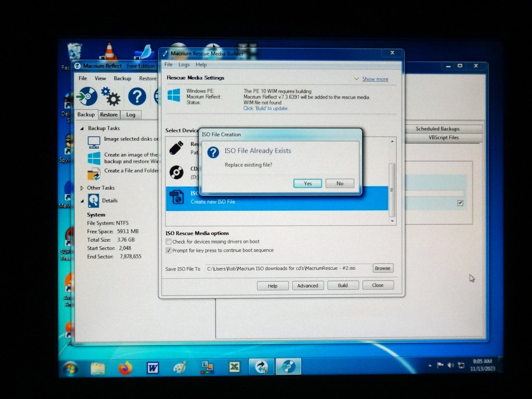Click the 'Click Build to update' link

pyautogui.click(x=266, y=108)
